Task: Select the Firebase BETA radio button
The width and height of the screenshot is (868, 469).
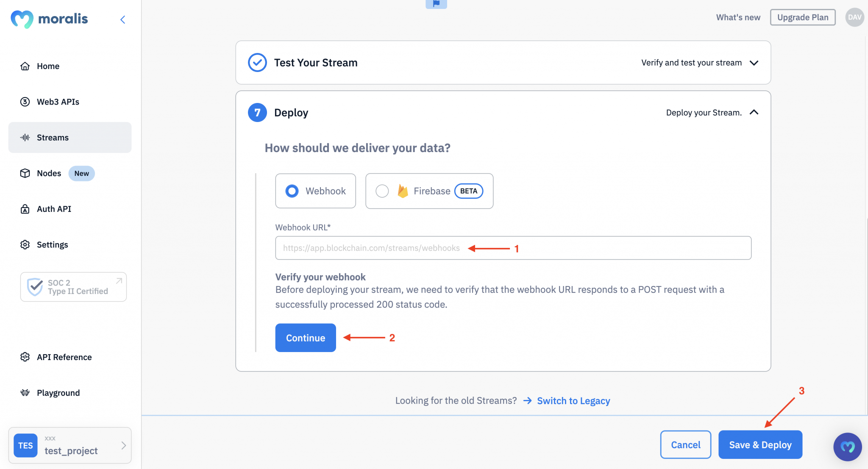Action: pyautogui.click(x=382, y=191)
